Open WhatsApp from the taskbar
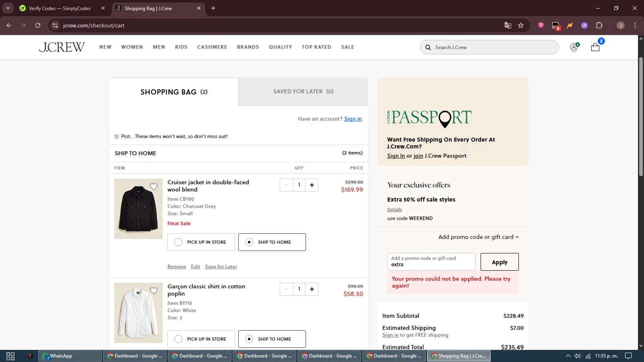The height and width of the screenshot is (362, 644). [x=70, y=356]
